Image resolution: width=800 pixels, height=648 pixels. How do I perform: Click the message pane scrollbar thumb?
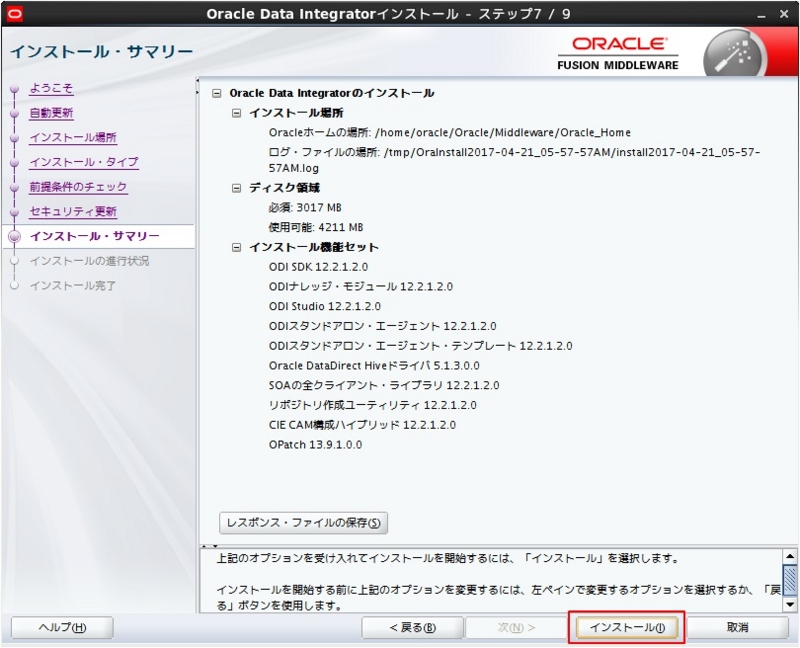point(790,580)
